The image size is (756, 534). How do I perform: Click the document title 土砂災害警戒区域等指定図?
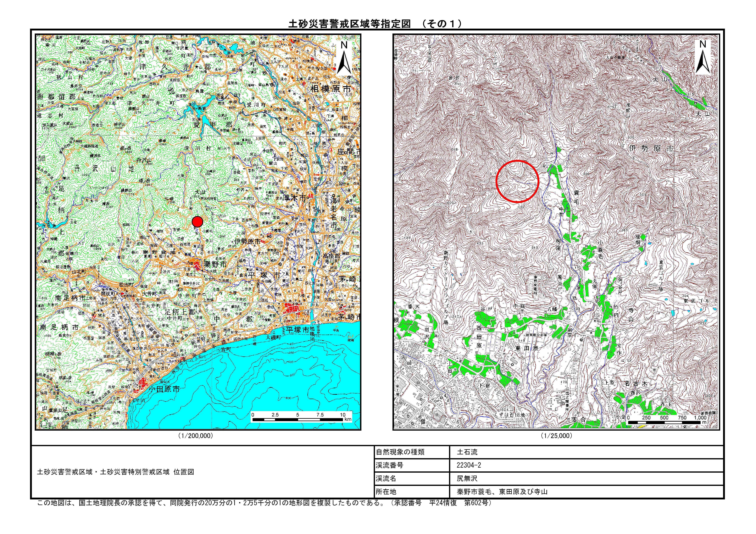pos(349,24)
